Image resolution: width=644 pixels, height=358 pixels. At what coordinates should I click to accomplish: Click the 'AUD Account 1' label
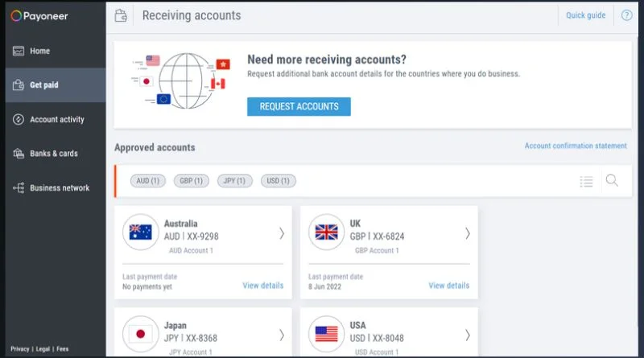[191, 250]
